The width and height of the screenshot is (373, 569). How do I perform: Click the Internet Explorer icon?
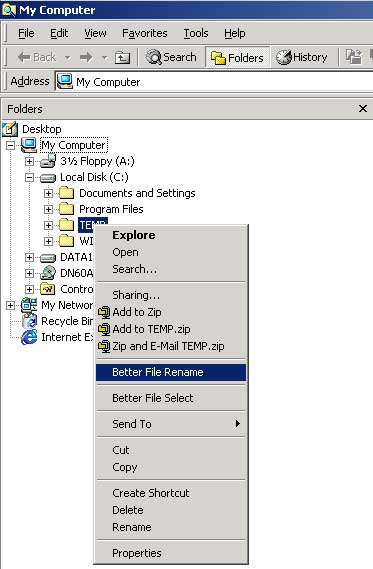29,337
